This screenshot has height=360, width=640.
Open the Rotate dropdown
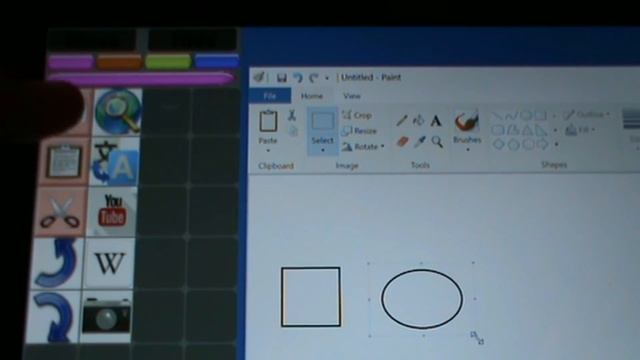(363, 147)
